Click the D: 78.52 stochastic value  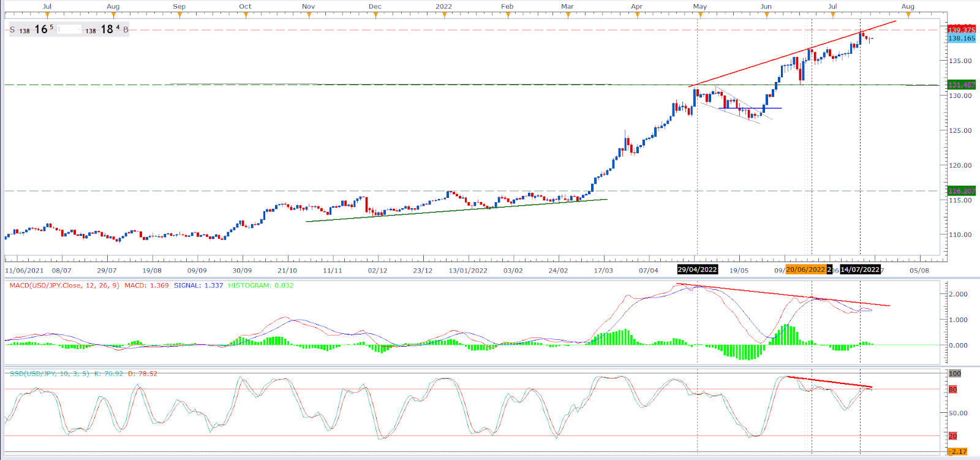(143, 373)
